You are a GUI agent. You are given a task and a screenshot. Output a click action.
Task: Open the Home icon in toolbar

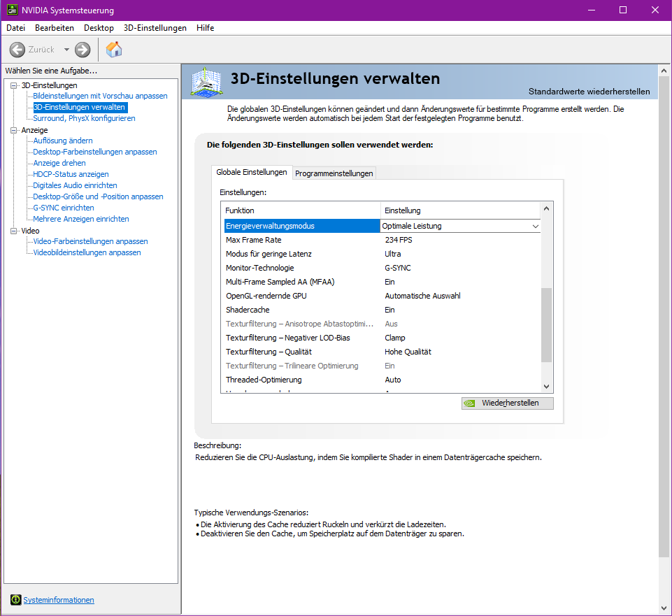click(x=114, y=50)
